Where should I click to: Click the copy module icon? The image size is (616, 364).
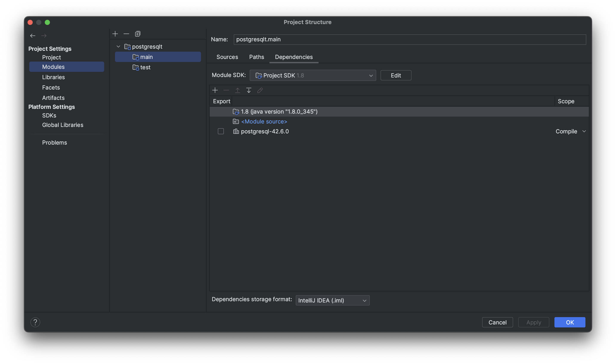(x=138, y=34)
